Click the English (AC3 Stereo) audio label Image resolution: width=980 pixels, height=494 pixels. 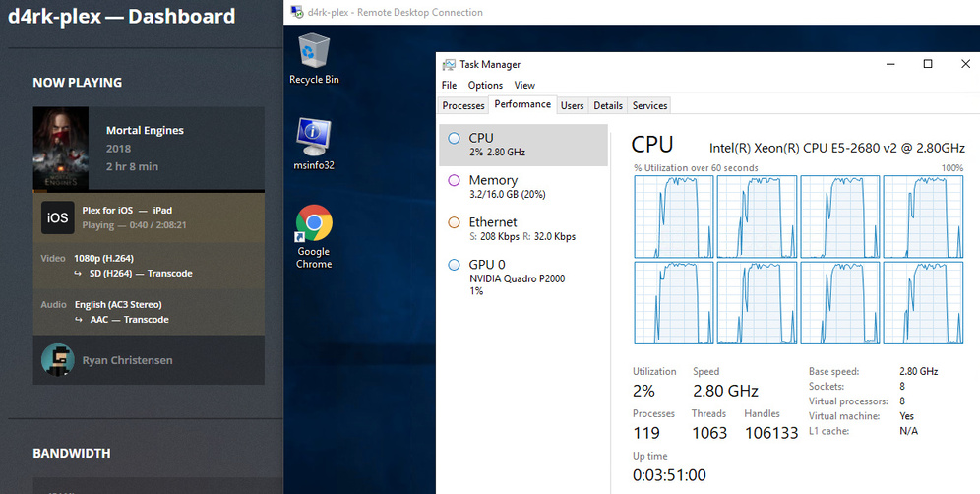click(118, 305)
